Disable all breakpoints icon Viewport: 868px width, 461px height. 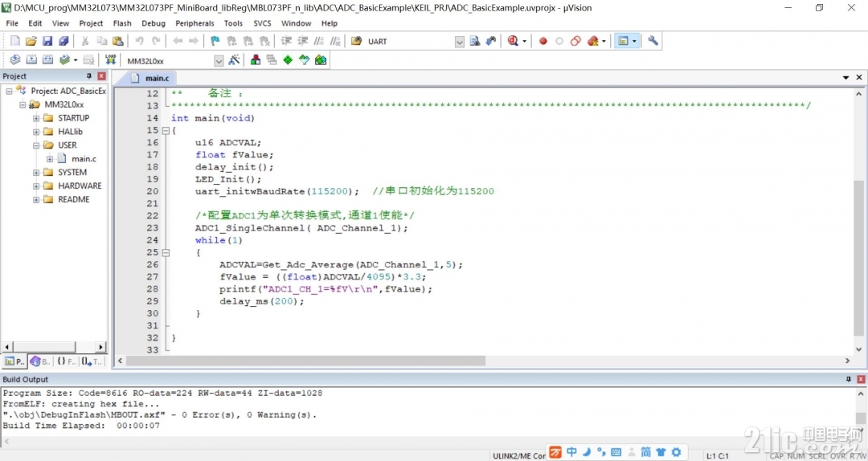(x=575, y=41)
